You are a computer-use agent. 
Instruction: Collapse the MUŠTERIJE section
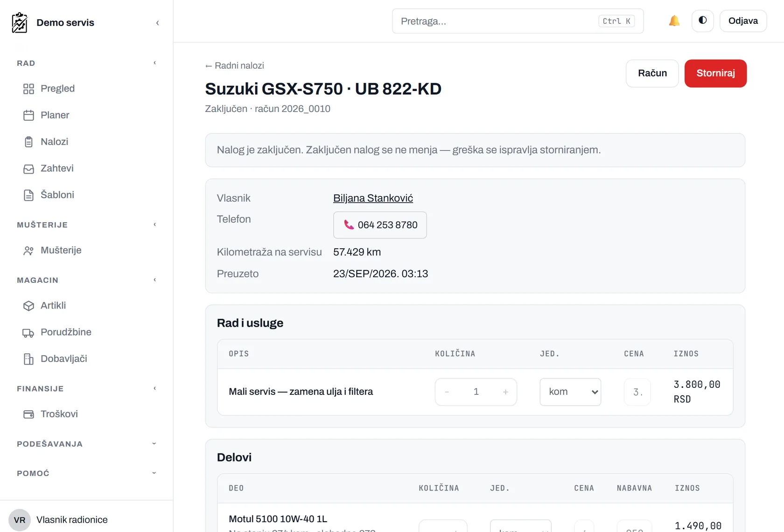click(x=154, y=225)
